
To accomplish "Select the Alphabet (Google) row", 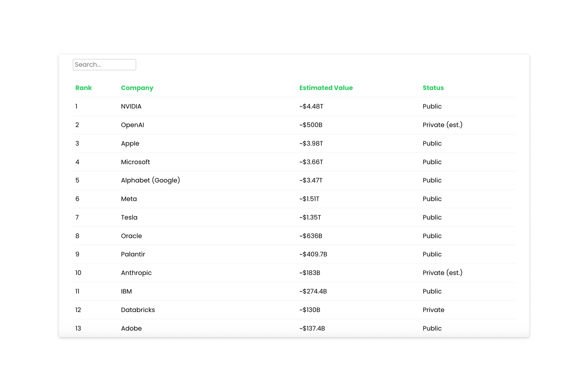I will [214, 180].
